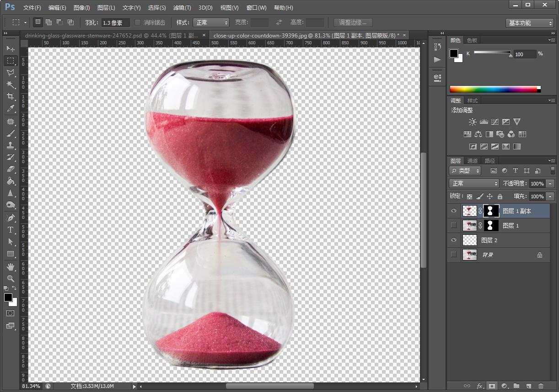Click the layer mask thumbnail of 图层 1
Viewport: 559px width, 392px height.
pyautogui.click(x=491, y=225)
